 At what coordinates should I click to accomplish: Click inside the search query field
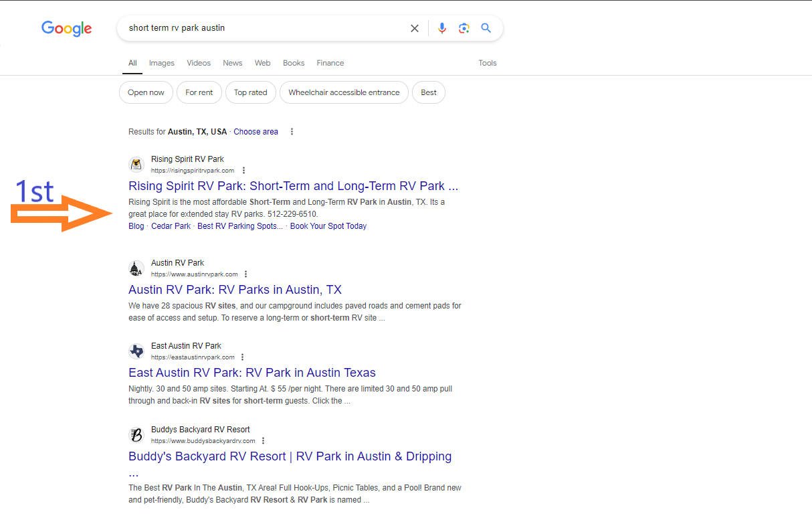(264, 28)
